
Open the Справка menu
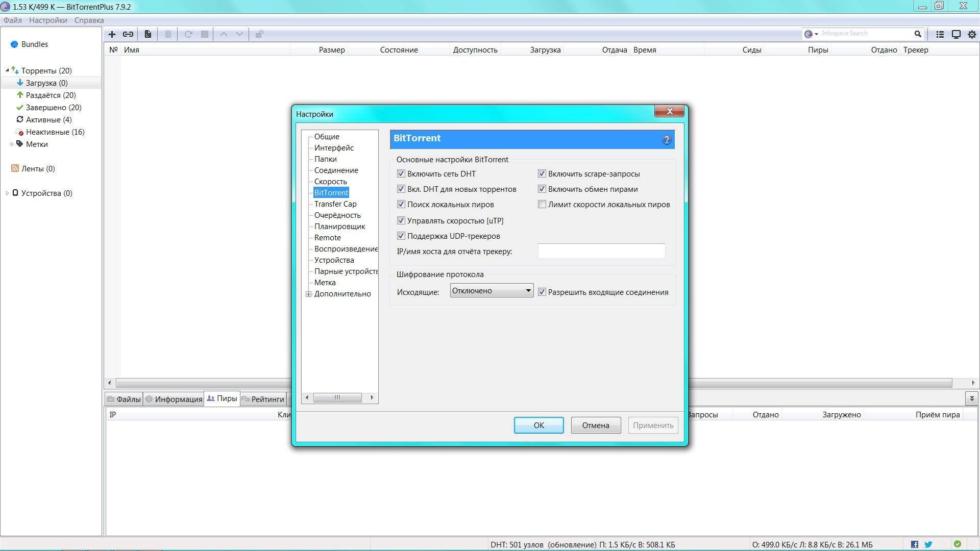(x=89, y=20)
